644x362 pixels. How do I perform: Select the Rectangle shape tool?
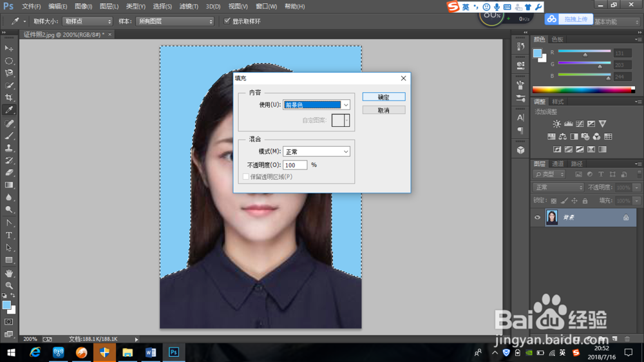8,260
